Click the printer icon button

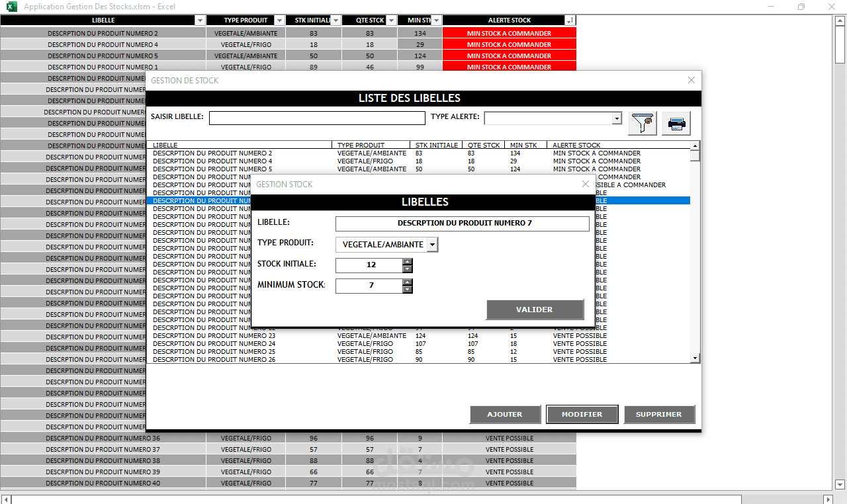pyautogui.click(x=676, y=123)
